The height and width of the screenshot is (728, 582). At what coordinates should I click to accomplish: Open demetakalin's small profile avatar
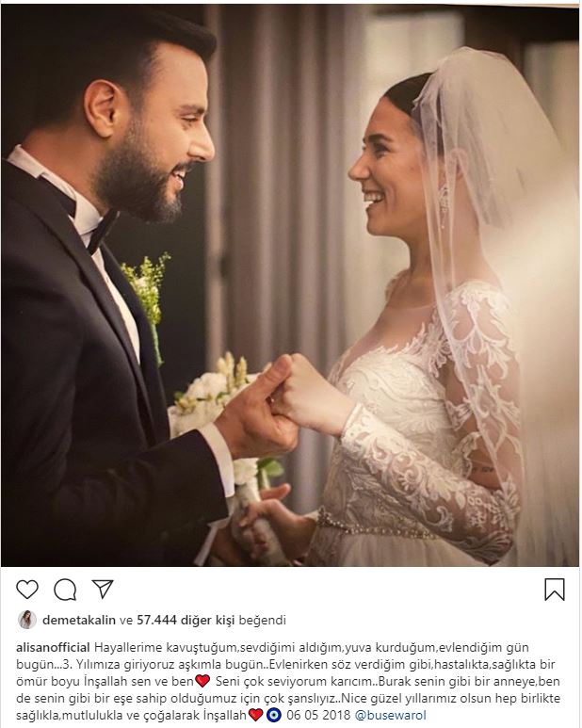pyautogui.click(x=27, y=620)
